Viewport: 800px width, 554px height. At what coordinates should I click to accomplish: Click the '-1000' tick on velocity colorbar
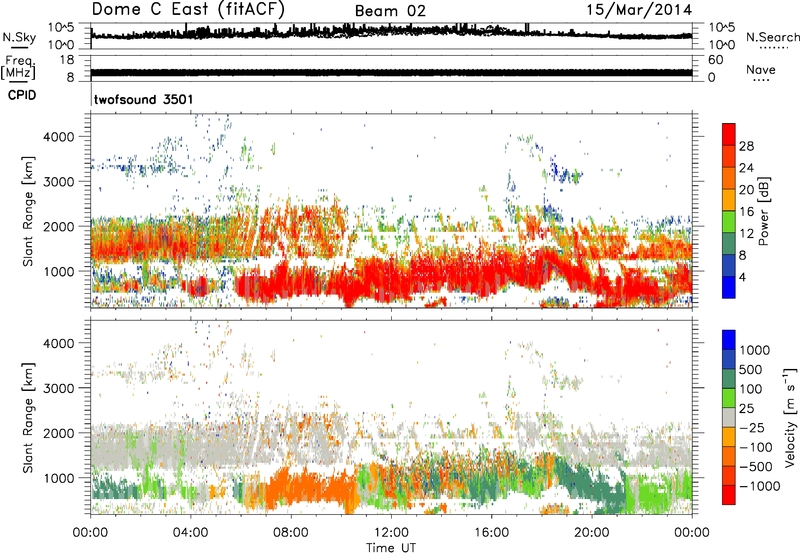point(760,486)
